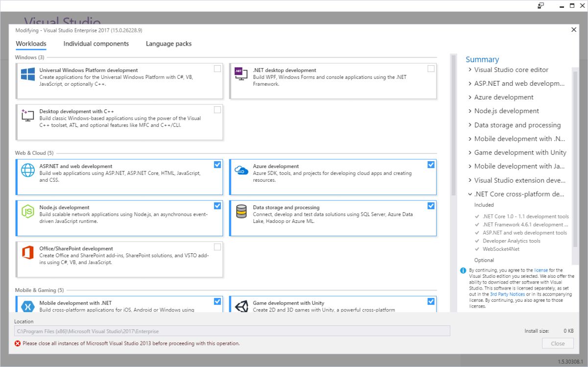Uncheck Node.js development workload
The width and height of the screenshot is (588, 367).
point(217,206)
